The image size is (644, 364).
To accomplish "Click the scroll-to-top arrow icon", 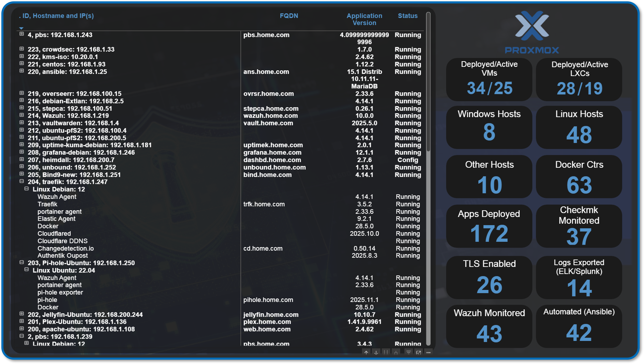I will 366,353.
